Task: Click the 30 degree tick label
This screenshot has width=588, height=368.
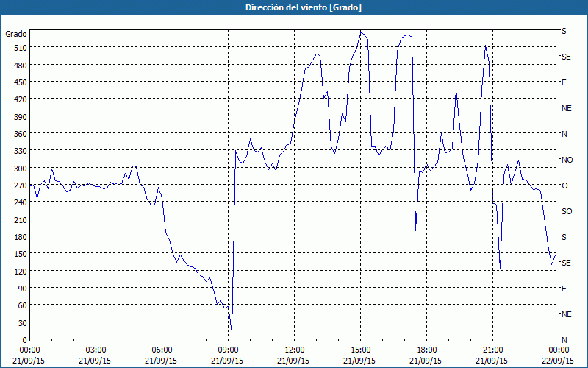Action: click(x=22, y=322)
